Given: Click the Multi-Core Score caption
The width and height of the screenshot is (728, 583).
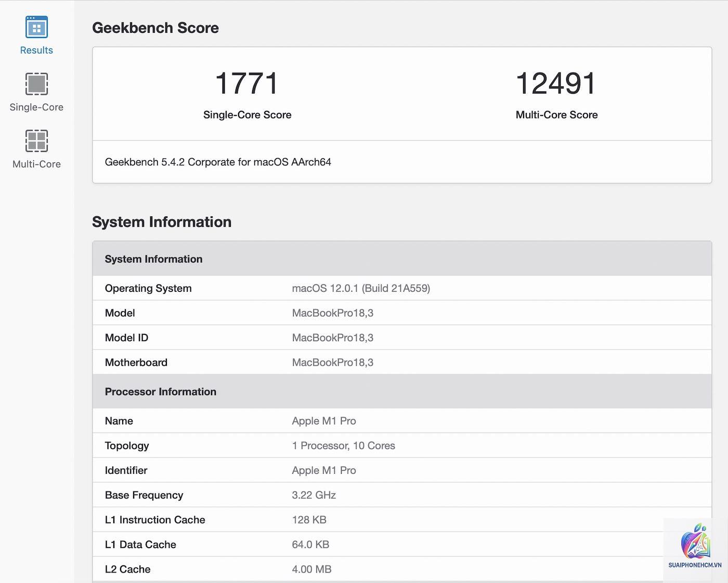Looking at the screenshot, I should click(x=556, y=115).
